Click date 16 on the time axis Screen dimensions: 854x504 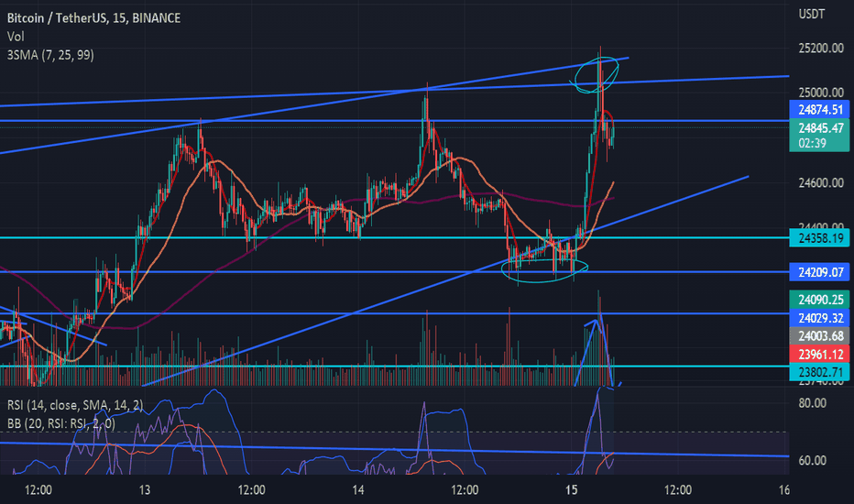(x=783, y=490)
